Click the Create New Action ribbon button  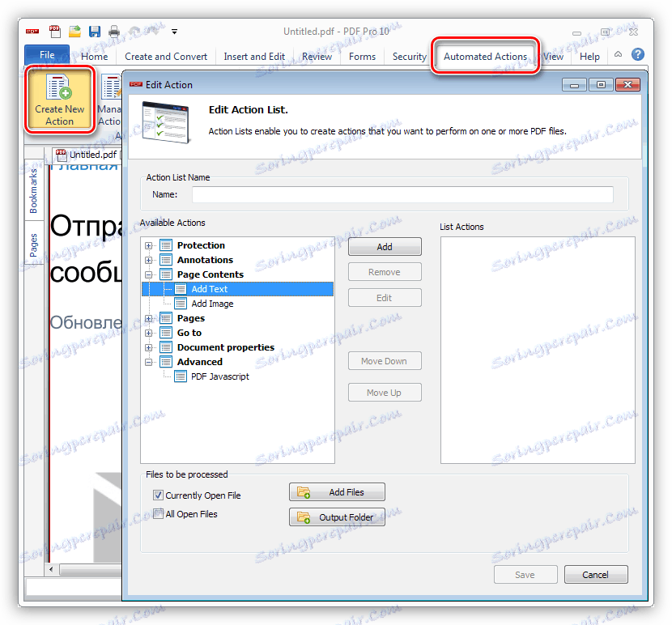(60, 100)
